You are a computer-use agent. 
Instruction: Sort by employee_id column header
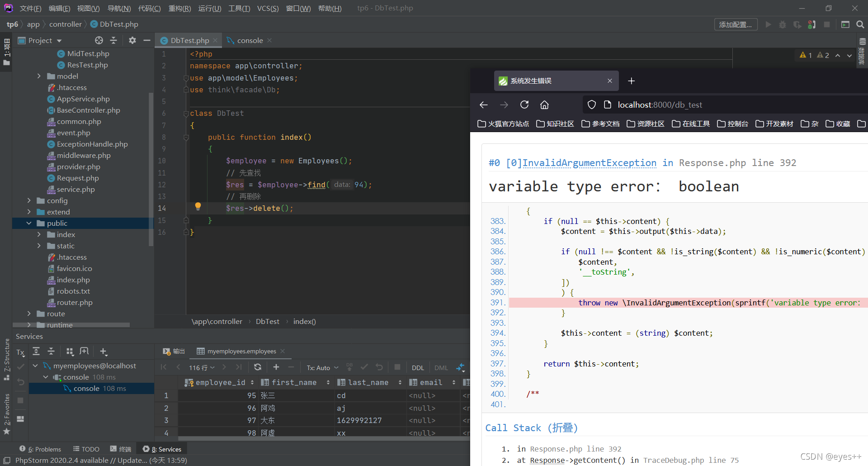coord(221,382)
